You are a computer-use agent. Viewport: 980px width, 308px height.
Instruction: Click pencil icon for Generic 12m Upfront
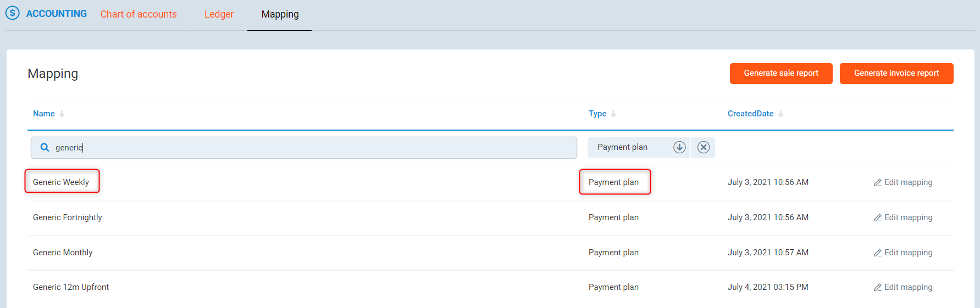877,288
